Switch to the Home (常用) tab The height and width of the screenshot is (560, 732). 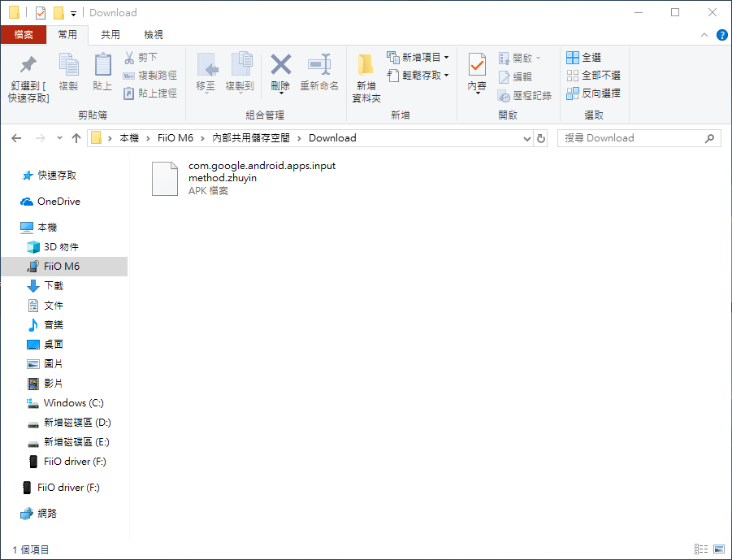pos(67,35)
